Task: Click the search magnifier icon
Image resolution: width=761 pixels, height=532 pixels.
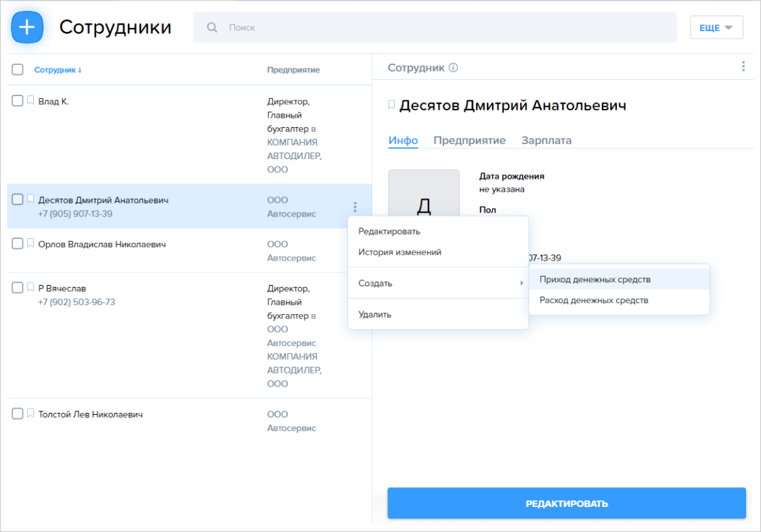Action: click(212, 28)
